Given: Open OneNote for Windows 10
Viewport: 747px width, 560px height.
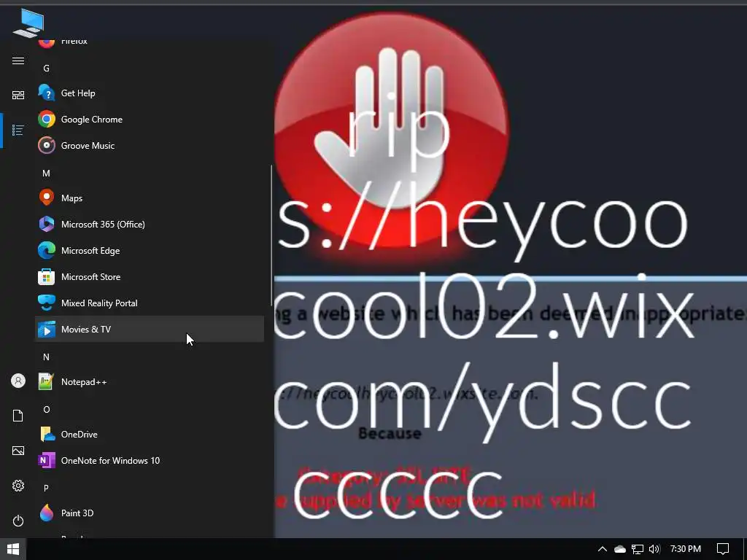Looking at the screenshot, I should [x=149, y=461].
